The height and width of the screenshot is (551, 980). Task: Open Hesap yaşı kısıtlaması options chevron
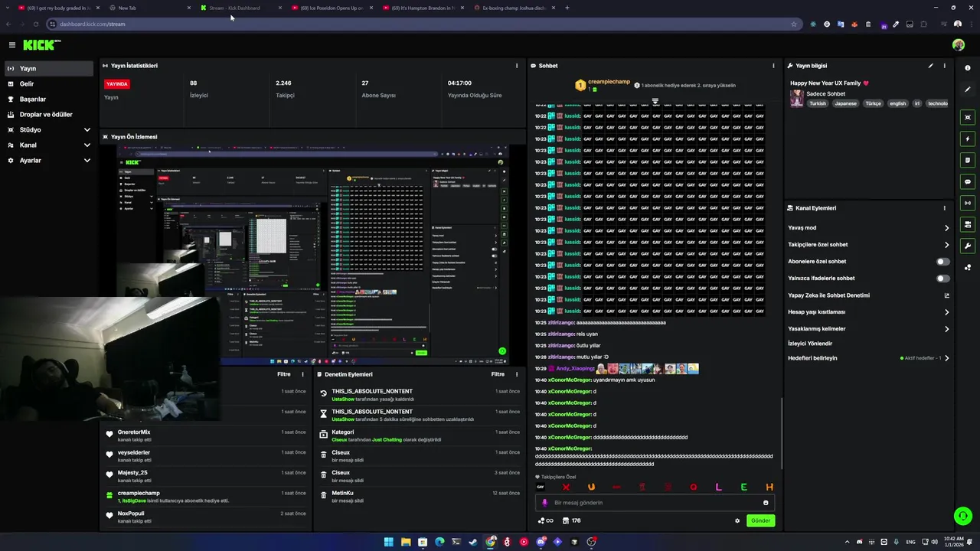tap(946, 312)
